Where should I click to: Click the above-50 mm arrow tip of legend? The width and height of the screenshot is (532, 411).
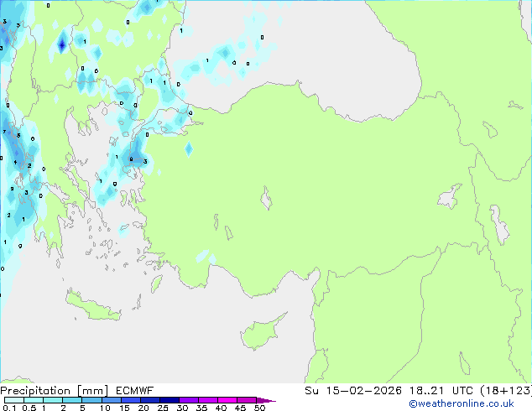pyautogui.click(x=265, y=400)
